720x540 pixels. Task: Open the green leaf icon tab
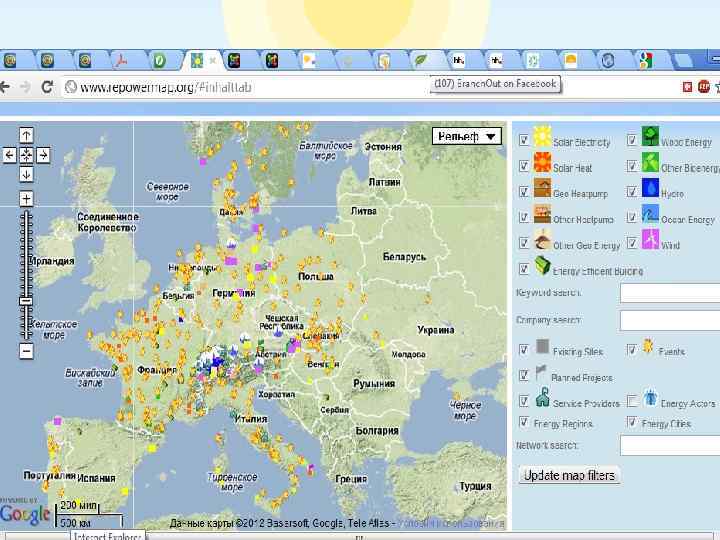click(421, 61)
